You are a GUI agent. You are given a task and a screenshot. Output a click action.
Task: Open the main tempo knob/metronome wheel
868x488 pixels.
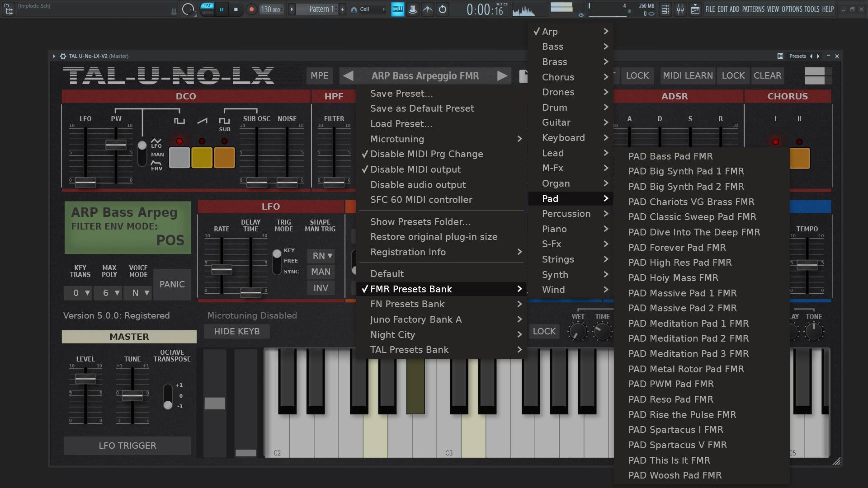coord(188,9)
